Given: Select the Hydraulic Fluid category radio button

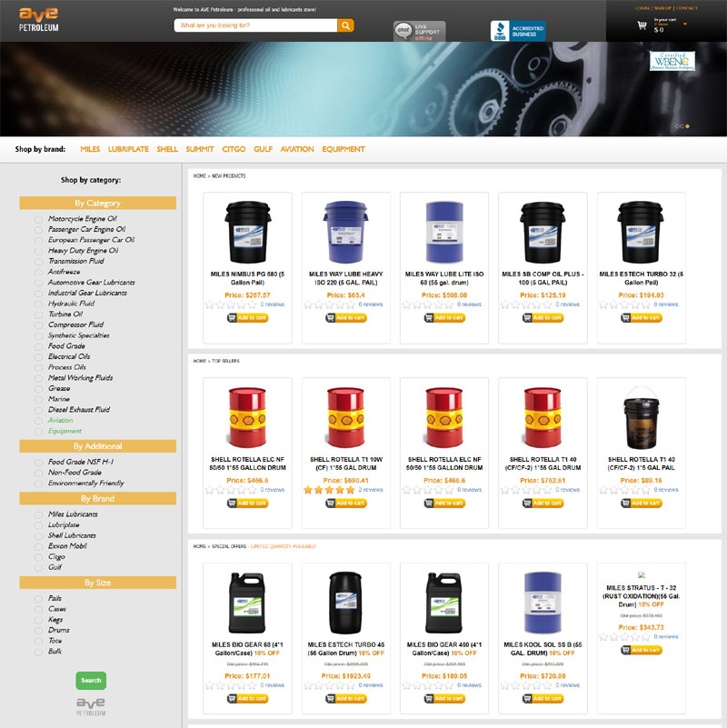Looking at the screenshot, I should click(38, 304).
